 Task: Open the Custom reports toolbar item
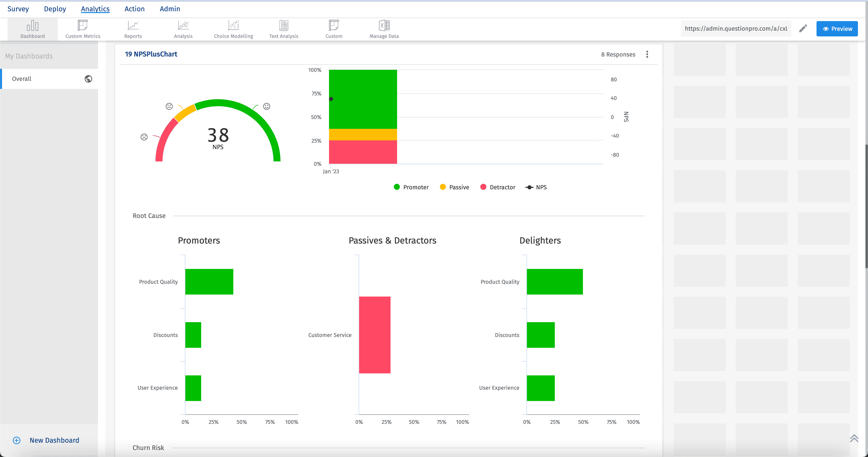coord(334,29)
